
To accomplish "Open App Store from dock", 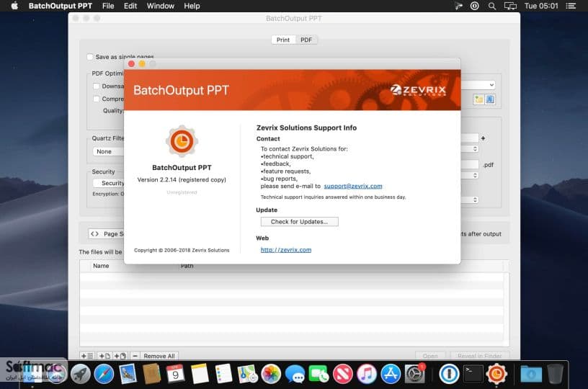I will click(x=391, y=374).
